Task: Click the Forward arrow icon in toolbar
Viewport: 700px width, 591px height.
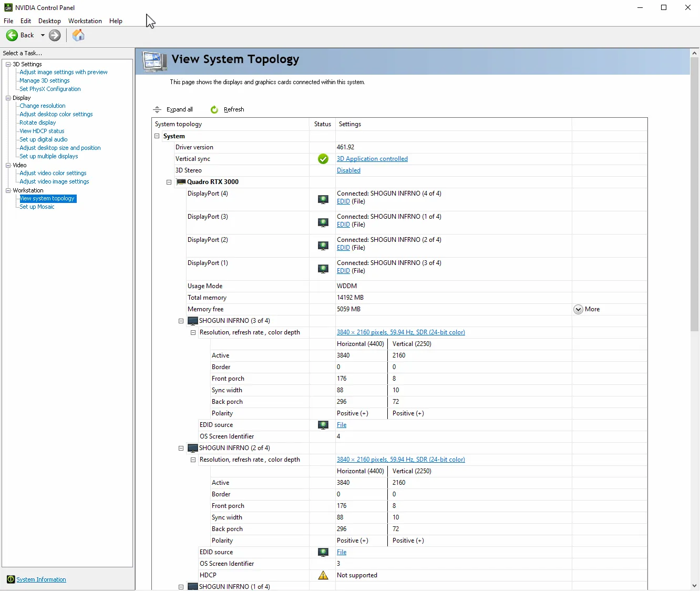Action: tap(55, 35)
